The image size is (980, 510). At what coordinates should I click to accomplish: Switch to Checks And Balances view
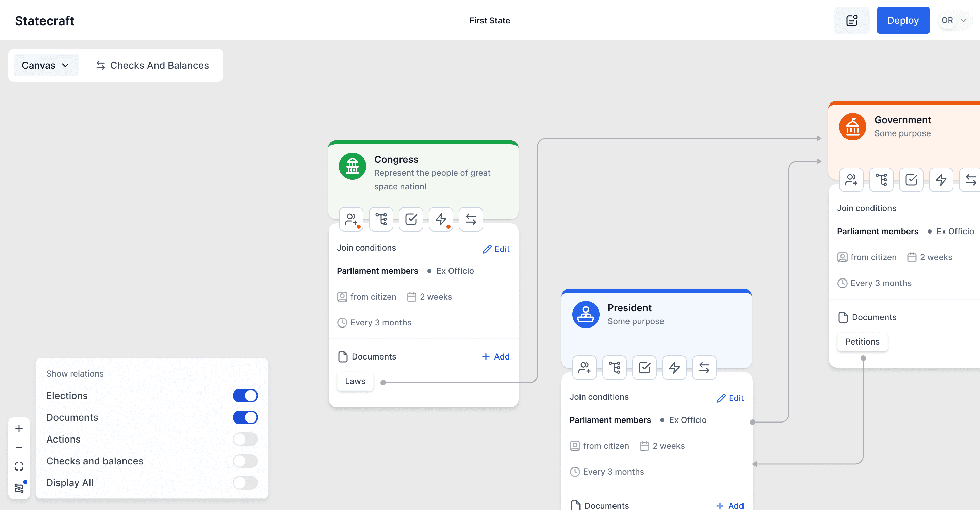[x=152, y=65]
